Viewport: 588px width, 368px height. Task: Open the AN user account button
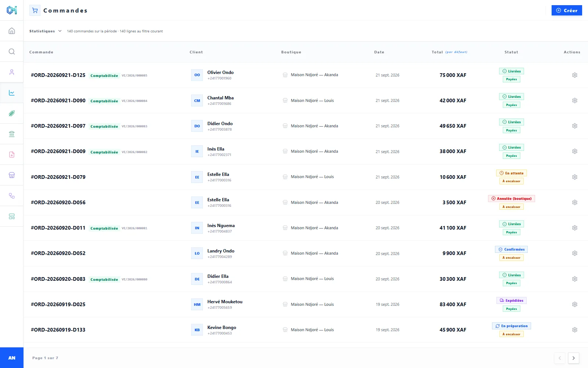(x=12, y=358)
